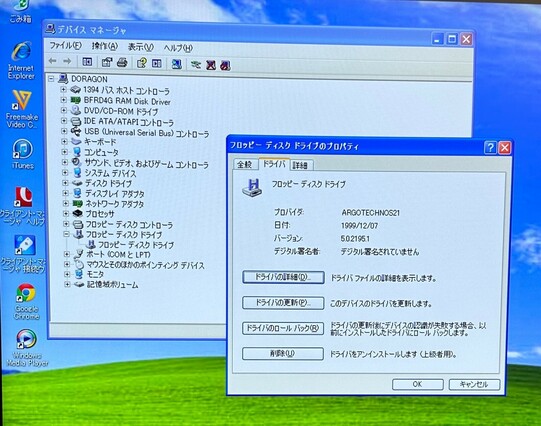The image size is (541, 426).
Task: Click the Uninstall device toolbar icon
Action: tap(211, 65)
